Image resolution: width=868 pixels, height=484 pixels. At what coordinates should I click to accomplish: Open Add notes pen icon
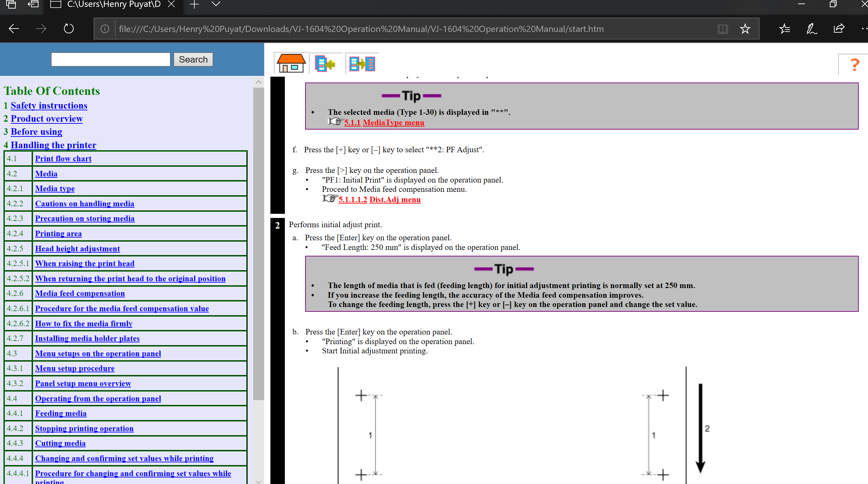point(812,29)
